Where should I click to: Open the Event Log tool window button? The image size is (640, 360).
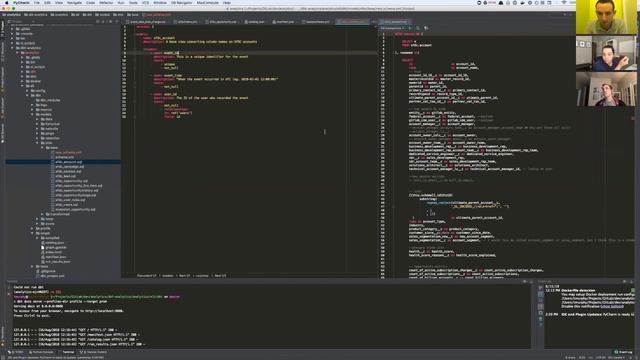point(622,352)
